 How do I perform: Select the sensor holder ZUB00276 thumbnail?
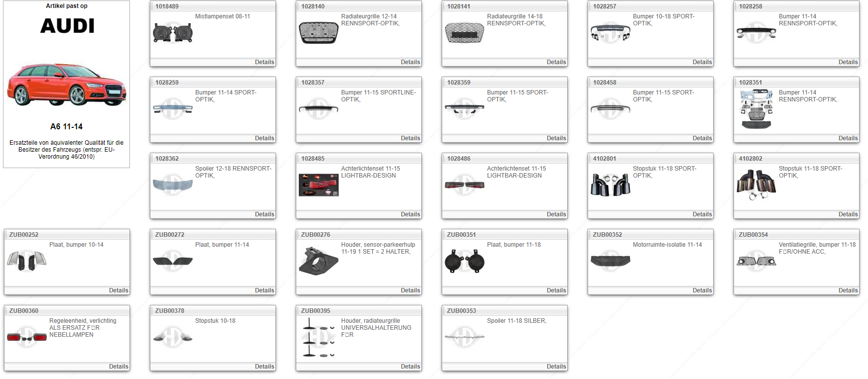click(x=318, y=261)
